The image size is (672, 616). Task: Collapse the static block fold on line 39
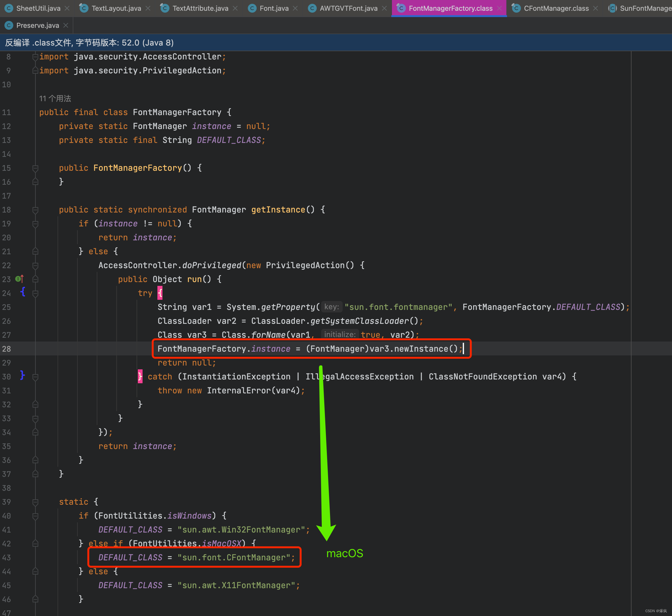(x=35, y=502)
